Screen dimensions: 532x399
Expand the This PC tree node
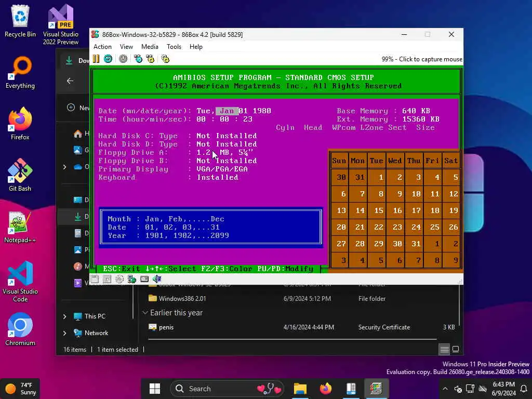click(x=64, y=316)
